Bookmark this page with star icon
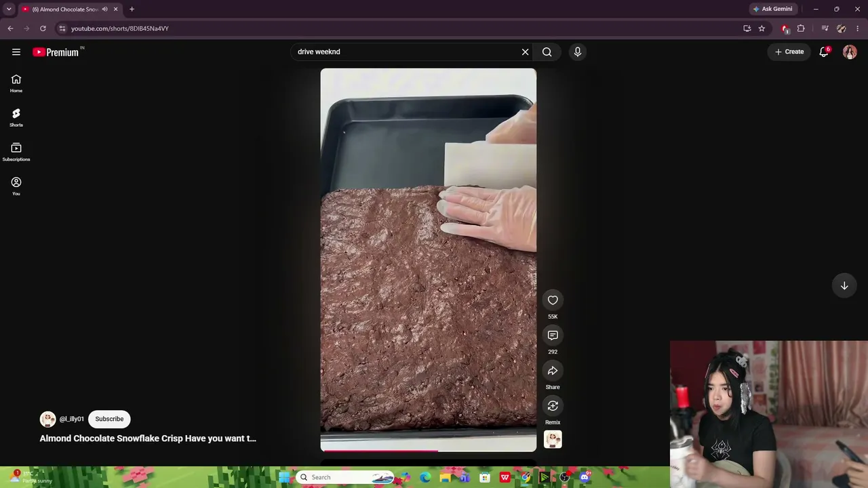This screenshot has height=488, width=868. click(x=762, y=28)
